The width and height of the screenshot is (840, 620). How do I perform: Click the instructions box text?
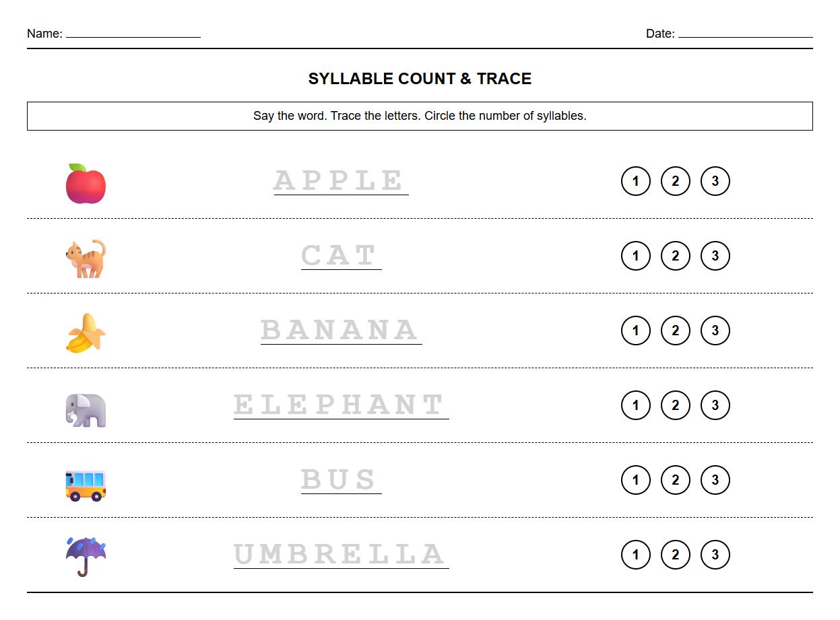tap(420, 116)
